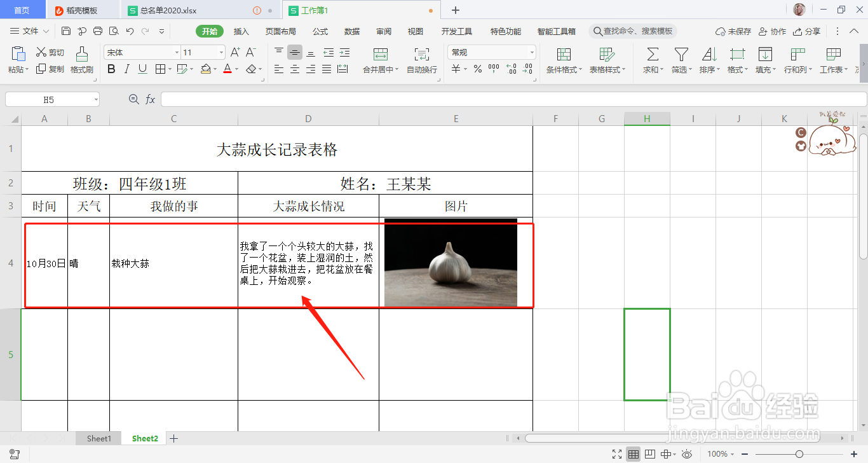
Task: Expand the Name Box dropdown H5
Action: [96, 99]
